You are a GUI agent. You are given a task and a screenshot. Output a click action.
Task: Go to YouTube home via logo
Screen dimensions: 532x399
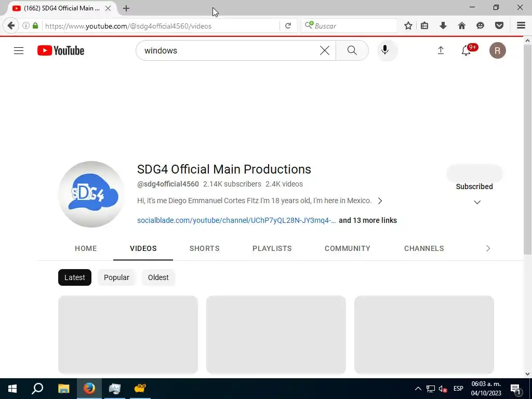(x=61, y=50)
